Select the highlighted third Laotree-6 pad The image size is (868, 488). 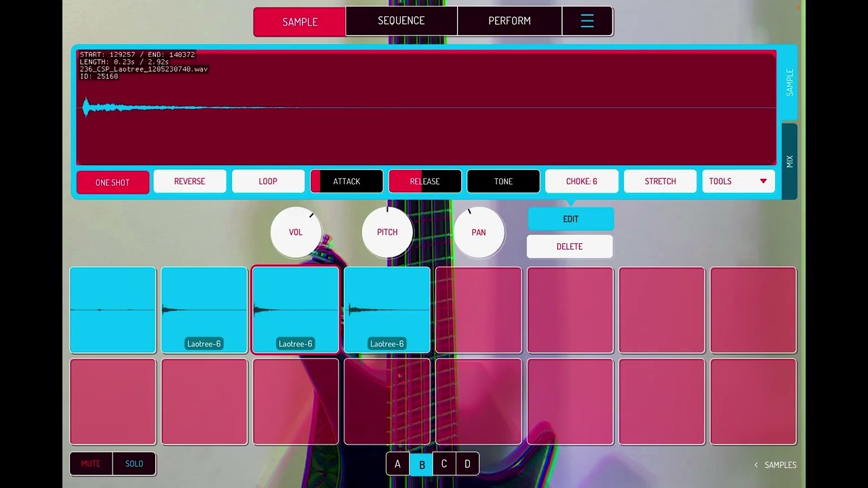tap(296, 310)
